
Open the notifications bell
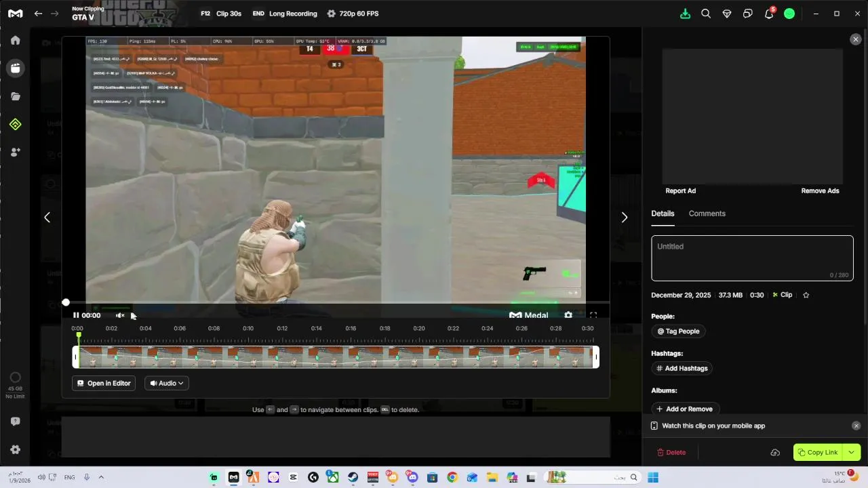[769, 14]
